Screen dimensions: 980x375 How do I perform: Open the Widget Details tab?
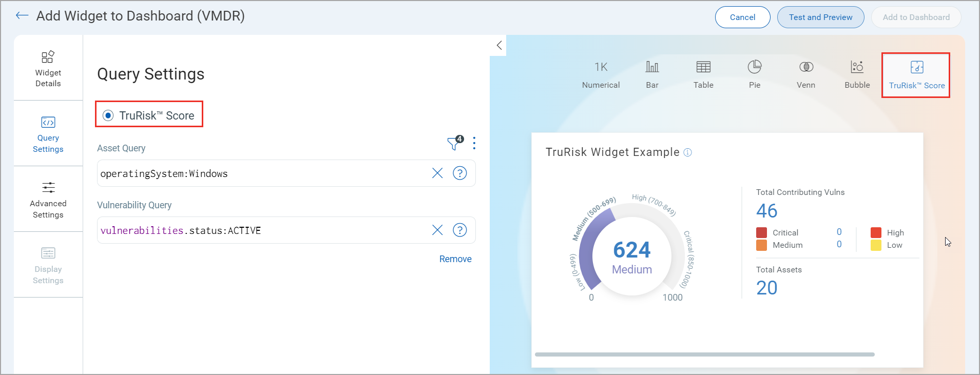click(48, 68)
